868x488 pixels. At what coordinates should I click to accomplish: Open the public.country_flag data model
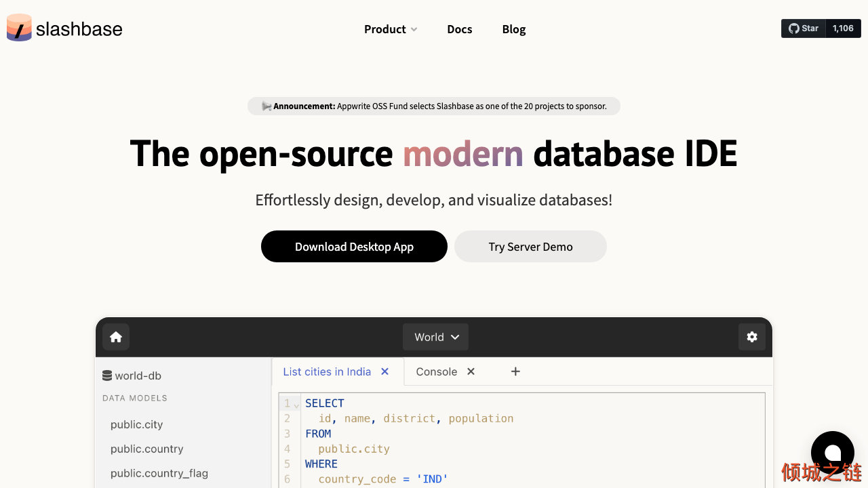159,473
